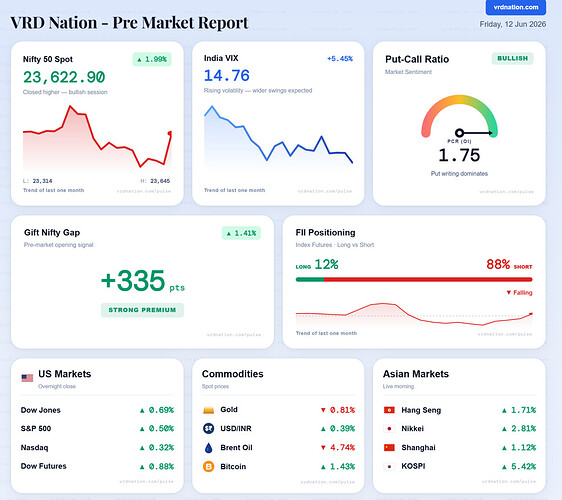Click the Nifty 50 1.99% change badge
The height and width of the screenshot is (500, 562).
coord(152,59)
